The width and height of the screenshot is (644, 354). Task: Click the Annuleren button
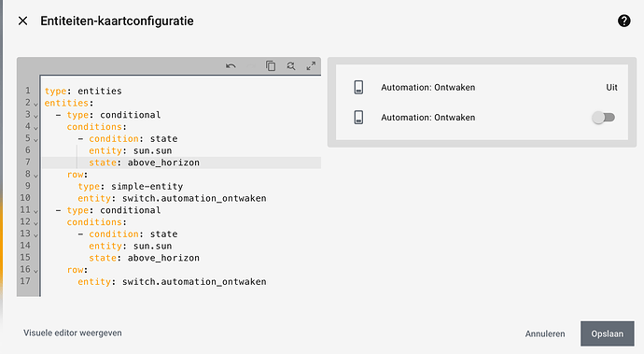(545, 333)
